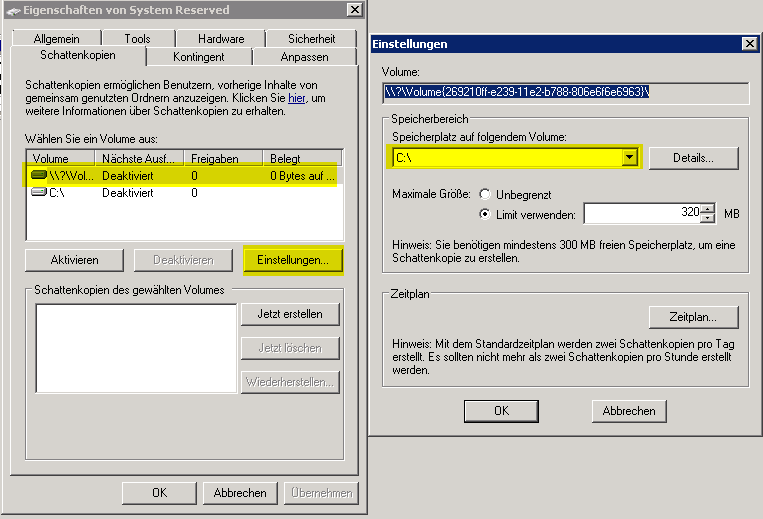Screen dimensions: 763x519
Task: Click the drive icon in the Eigenschaften title bar
Action: [14, 11]
